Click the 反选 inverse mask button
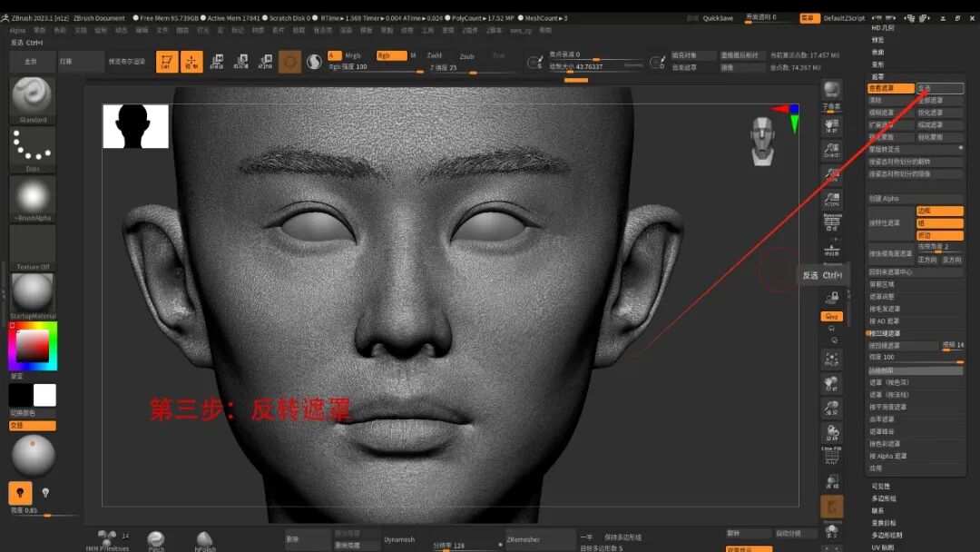Image resolution: width=980 pixels, height=552 pixels. click(940, 88)
